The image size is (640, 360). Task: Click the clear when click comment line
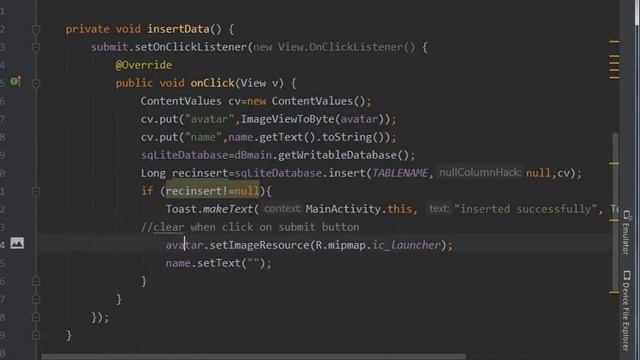[x=250, y=227]
